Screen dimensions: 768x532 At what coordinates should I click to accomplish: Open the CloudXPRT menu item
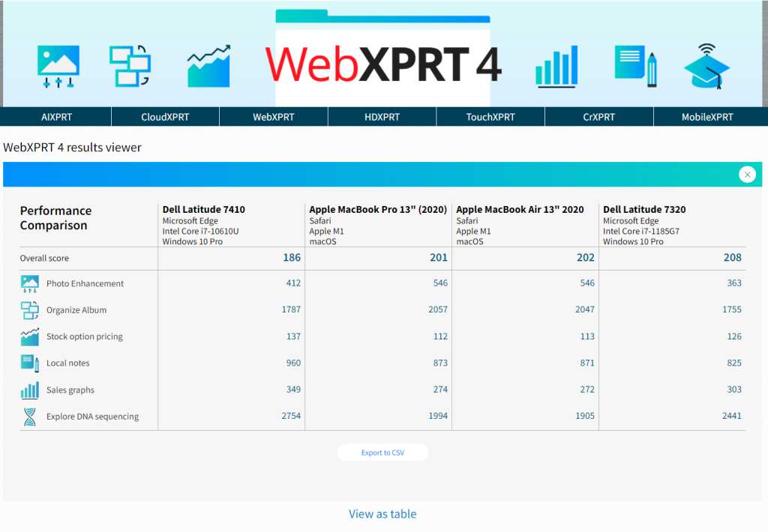(x=165, y=117)
